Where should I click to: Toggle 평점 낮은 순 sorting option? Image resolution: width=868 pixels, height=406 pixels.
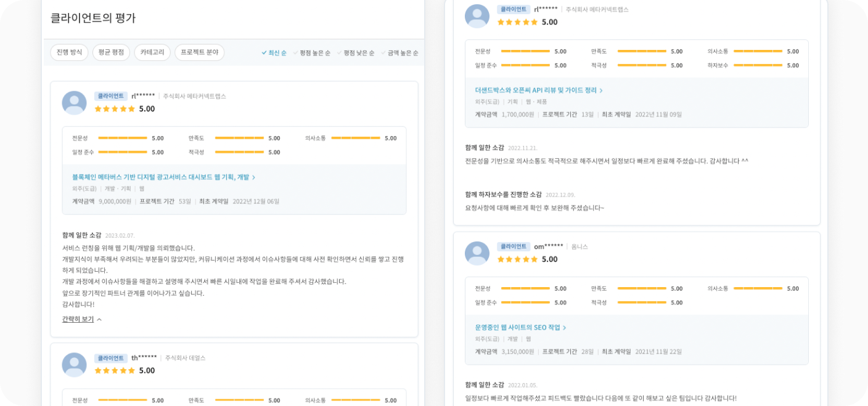[359, 52]
